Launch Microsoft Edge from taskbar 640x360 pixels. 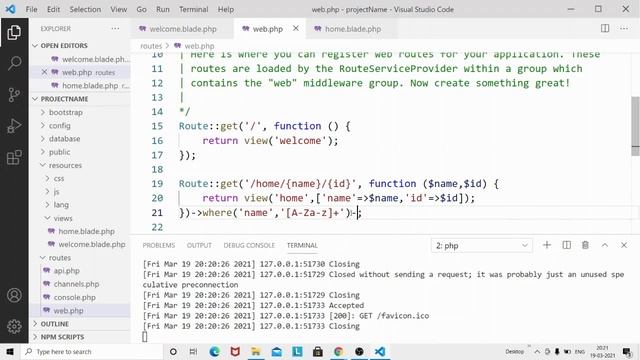pos(214,351)
